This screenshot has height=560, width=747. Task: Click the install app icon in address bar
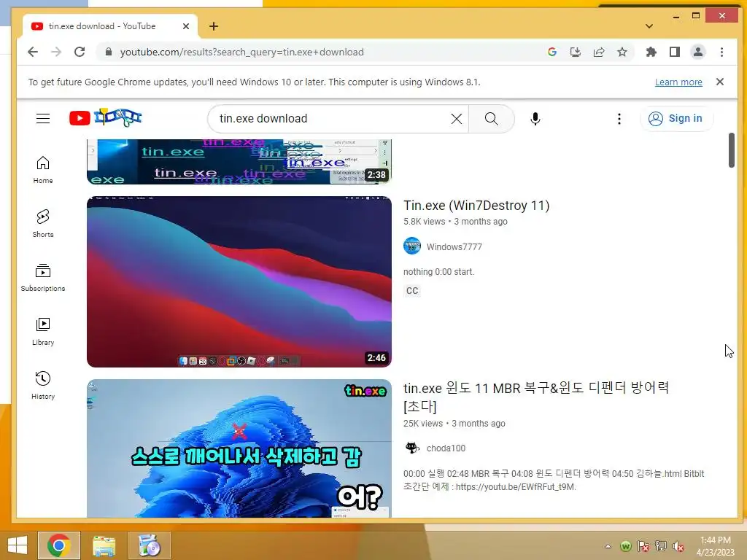pos(576,52)
